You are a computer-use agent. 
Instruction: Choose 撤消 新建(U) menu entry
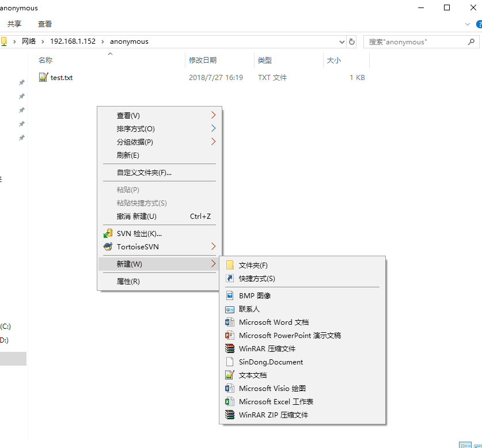coord(160,217)
